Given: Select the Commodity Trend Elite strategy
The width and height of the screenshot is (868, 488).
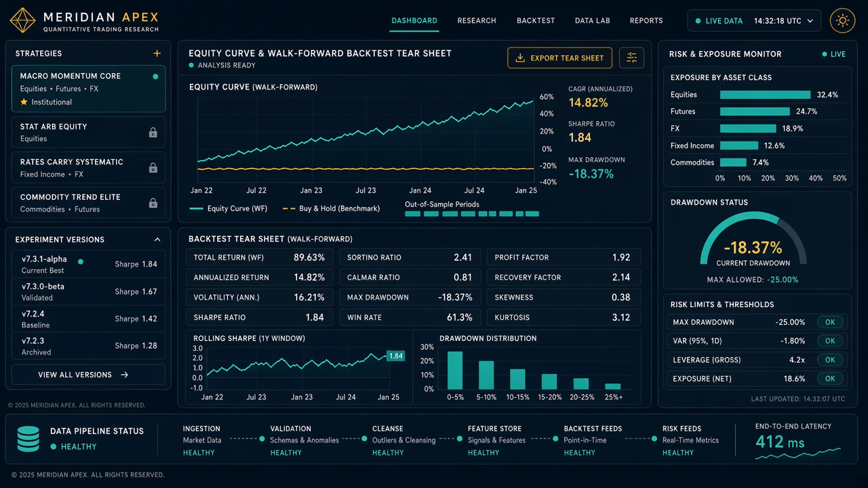Looking at the screenshot, I should click(x=88, y=203).
